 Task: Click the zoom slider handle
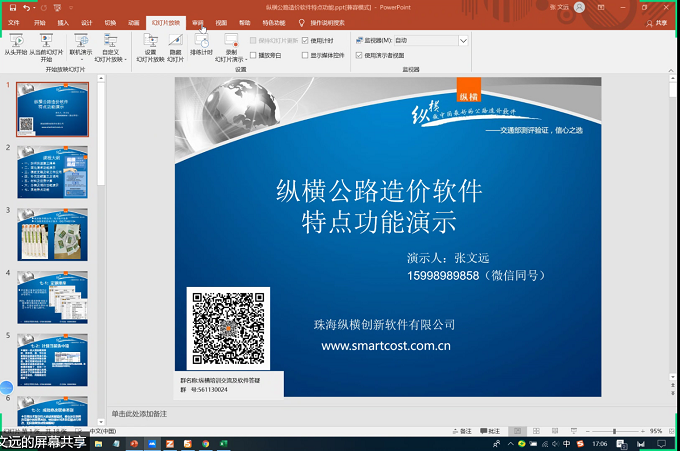click(x=615, y=431)
